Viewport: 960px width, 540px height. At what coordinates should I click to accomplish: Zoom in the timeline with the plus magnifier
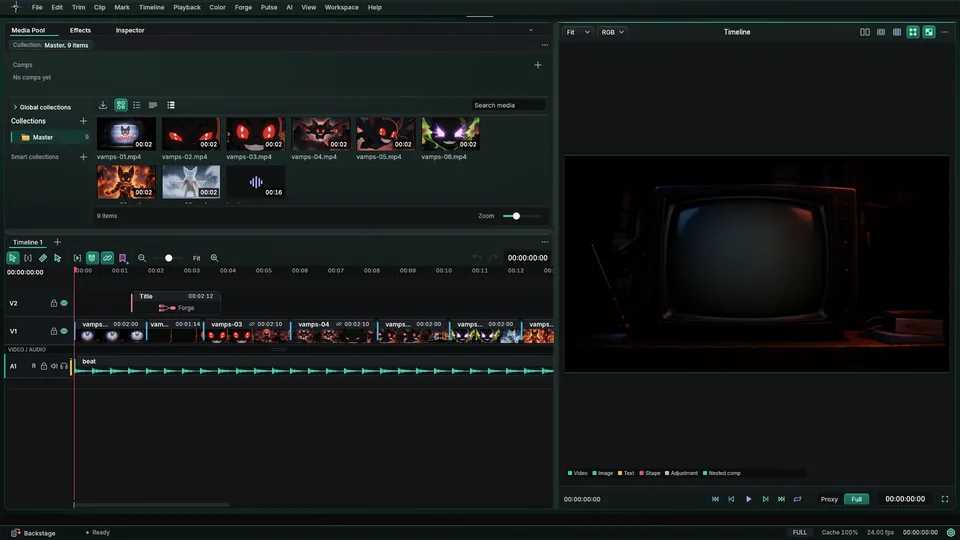214,258
